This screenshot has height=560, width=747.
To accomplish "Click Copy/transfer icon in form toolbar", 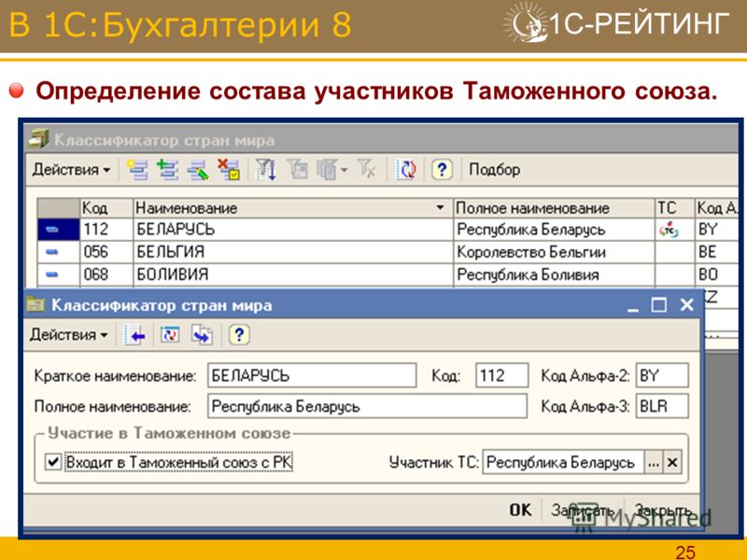I will point(203,335).
